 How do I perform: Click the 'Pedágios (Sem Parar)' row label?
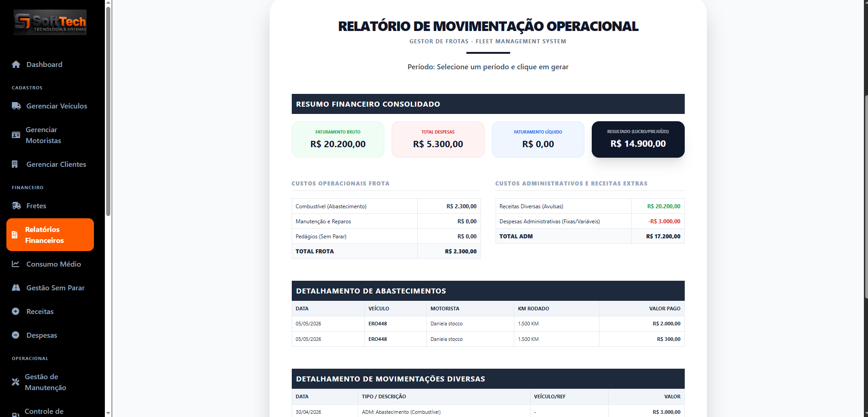coord(321,237)
